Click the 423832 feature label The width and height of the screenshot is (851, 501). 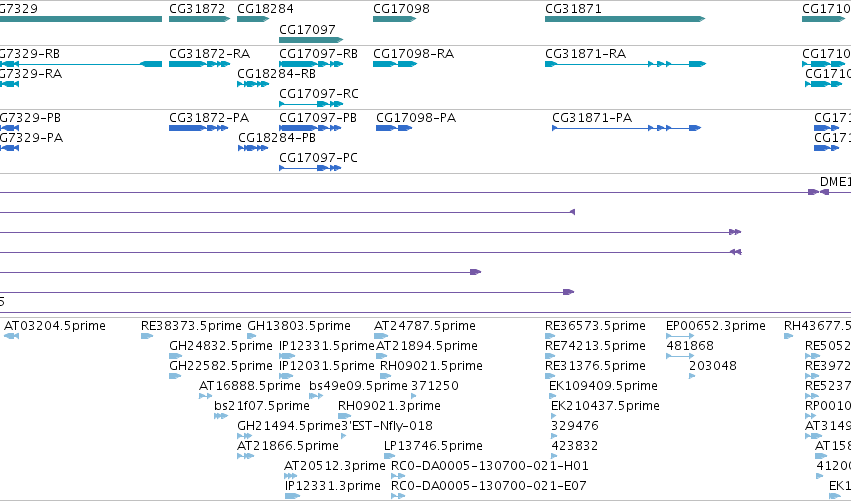(x=575, y=446)
